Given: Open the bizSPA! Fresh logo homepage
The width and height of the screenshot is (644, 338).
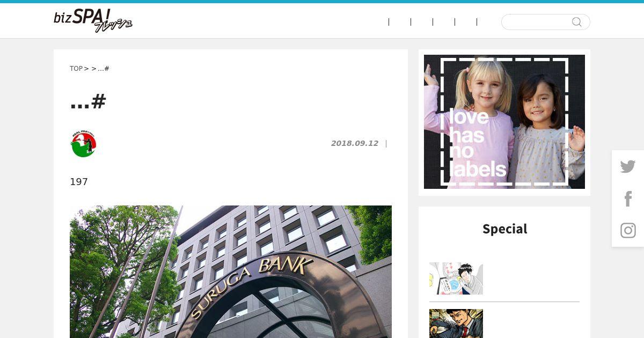Looking at the screenshot, I should tap(93, 21).
